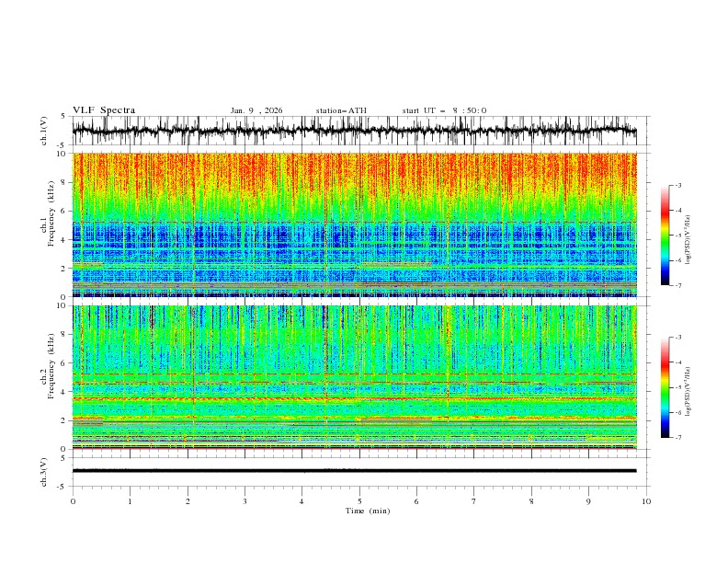Click the '-3' value on upper colorbar
This screenshot has height=563, width=728.
point(677,185)
